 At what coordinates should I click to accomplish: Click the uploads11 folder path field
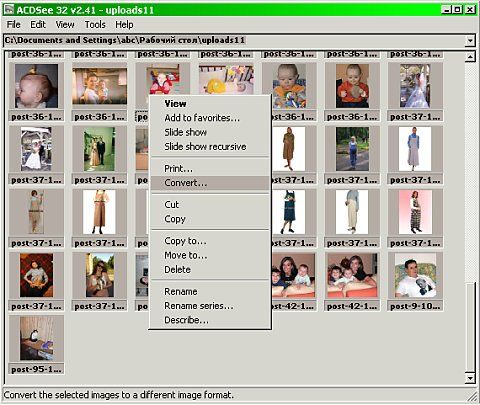tap(234, 41)
